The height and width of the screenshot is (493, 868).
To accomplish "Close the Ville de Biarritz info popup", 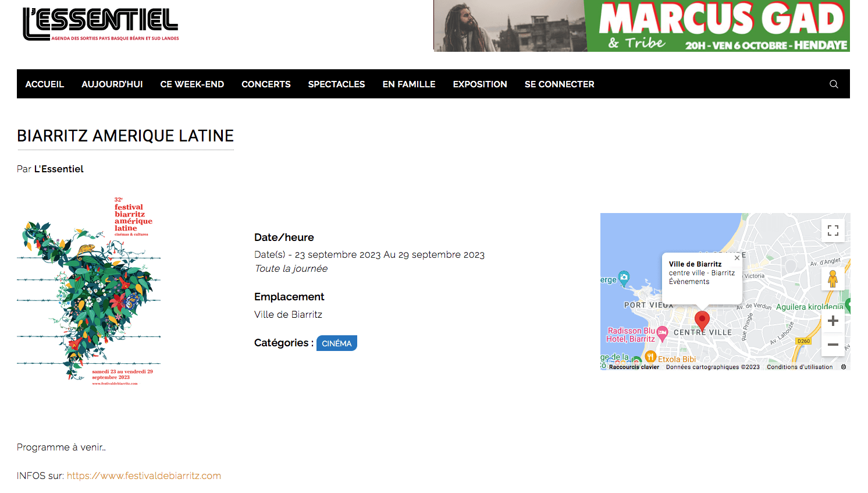I will [737, 258].
